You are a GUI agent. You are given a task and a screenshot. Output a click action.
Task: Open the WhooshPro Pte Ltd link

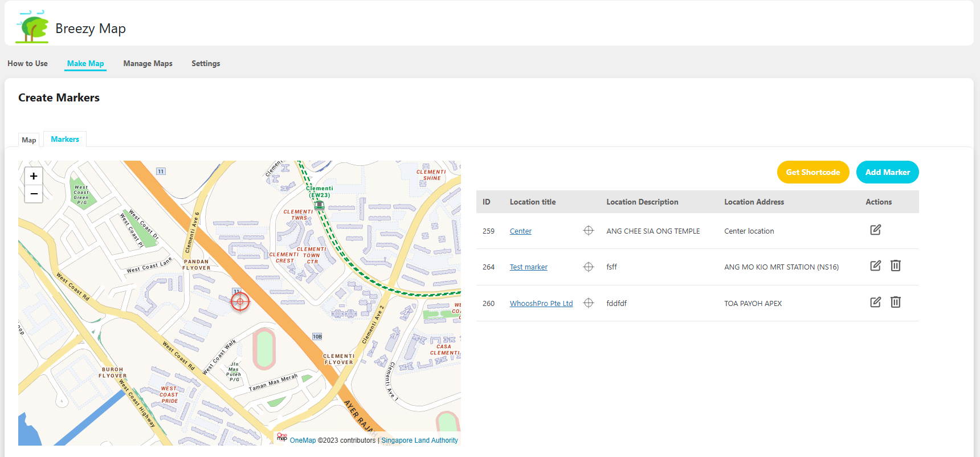pyautogui.click(x=541, y=303)
